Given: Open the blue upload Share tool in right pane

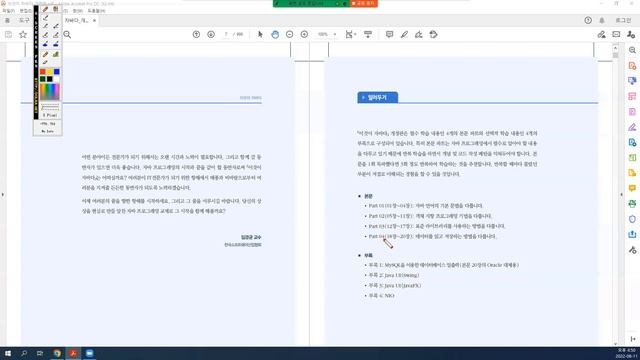Looking at the screenshot, I should point(632,234).
